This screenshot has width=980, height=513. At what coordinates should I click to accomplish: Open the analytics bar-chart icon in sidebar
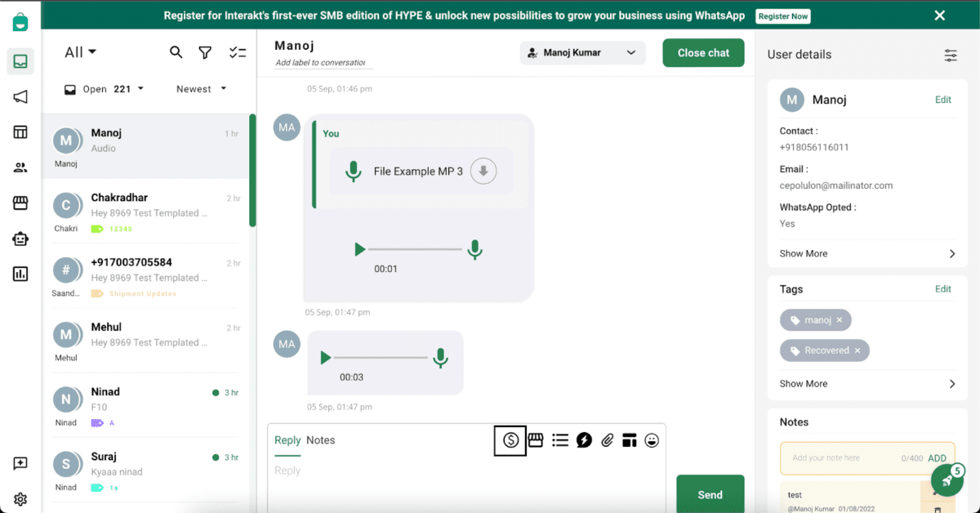tap(20, 274)
